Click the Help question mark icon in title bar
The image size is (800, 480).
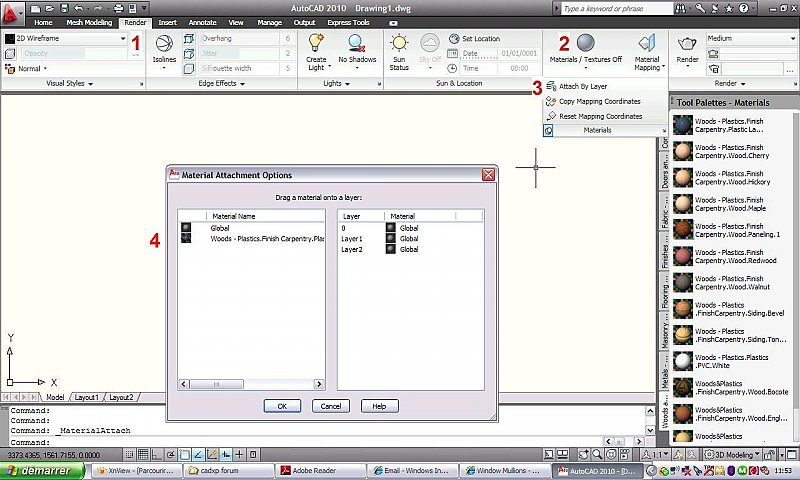[743, 8]
